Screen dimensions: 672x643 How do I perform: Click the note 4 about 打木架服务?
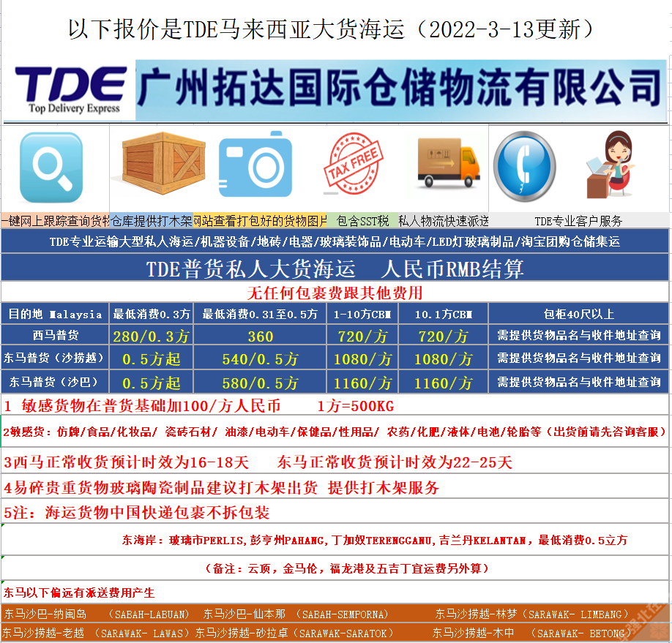(x=221, y=487)
